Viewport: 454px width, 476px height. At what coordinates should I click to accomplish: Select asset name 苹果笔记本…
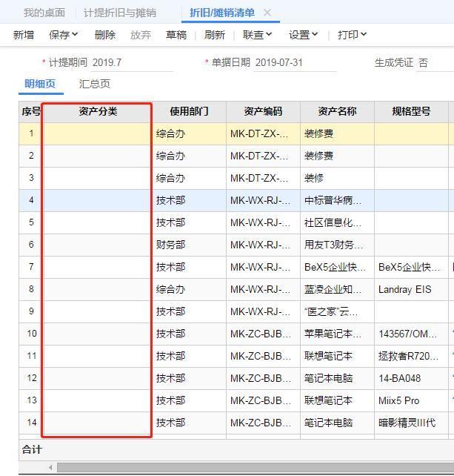[x=333, y=334]
